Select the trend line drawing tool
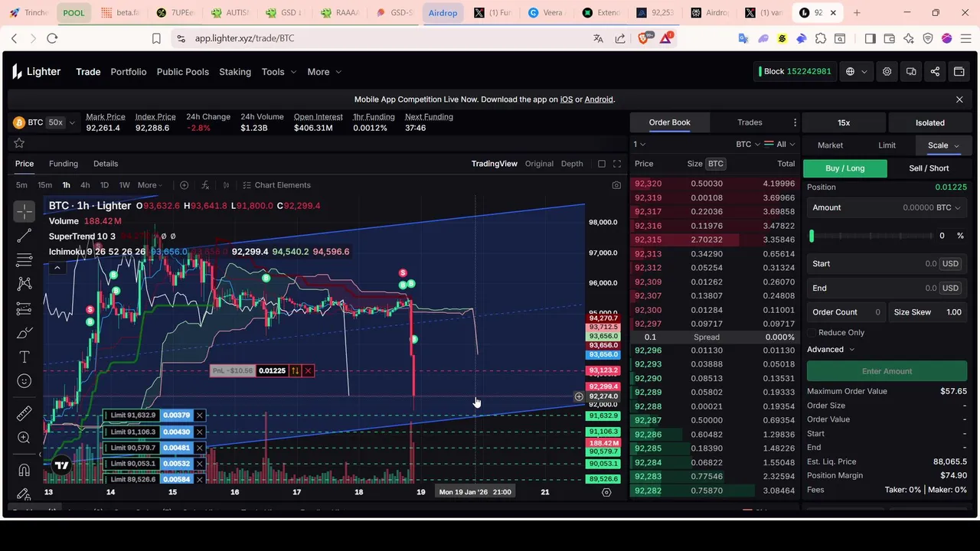Viewport: 980px width, 551px height. pyautogui.click(x=24, y=236)
